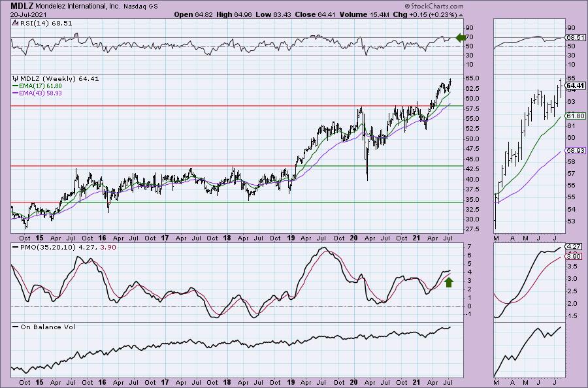The width and height of the screenshot is (588, 388).
Task: Click the purple EMA(43) line swatch
Action: [x=16, y=93]
